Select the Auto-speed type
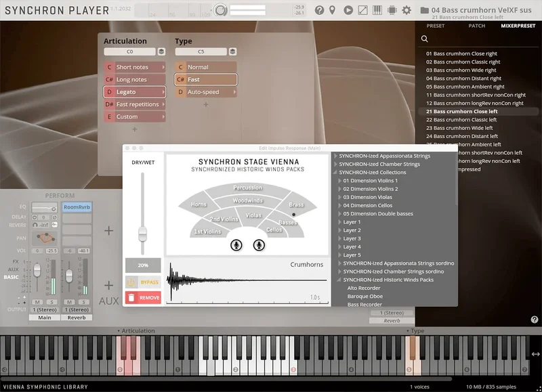 tap(206, 92)
